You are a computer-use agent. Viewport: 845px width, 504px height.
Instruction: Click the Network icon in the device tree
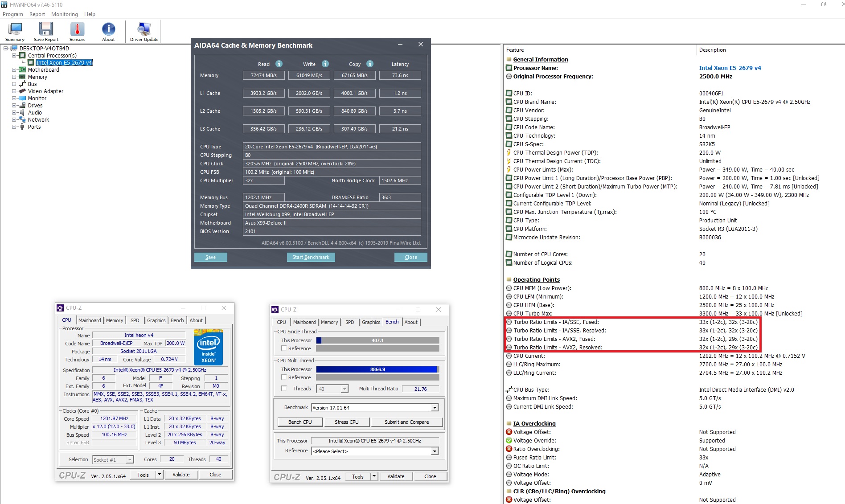22,120
